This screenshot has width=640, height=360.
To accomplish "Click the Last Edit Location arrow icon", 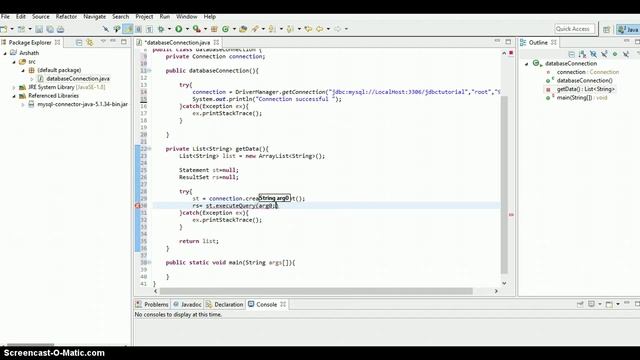I will [308, 29].
